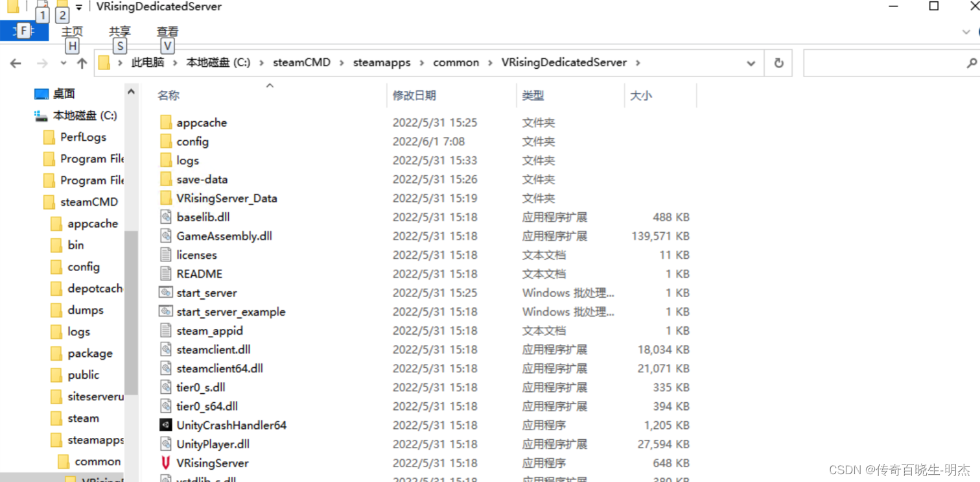Screen dimensions: 980x482
Task: Click the start_server batch file icon
Action: click(166, 293)
